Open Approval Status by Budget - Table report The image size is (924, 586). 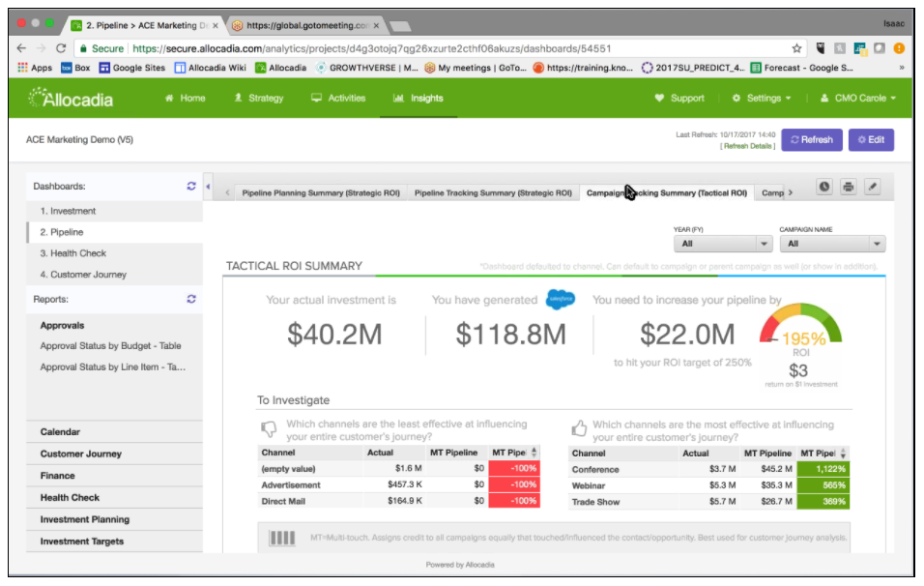tap(110, 346)
